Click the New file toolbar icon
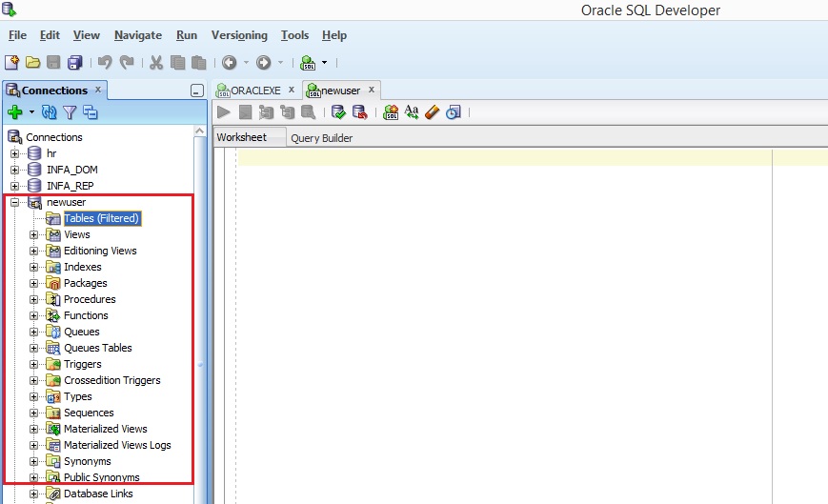This screenshot has width=828, height=504. point(11,62)
